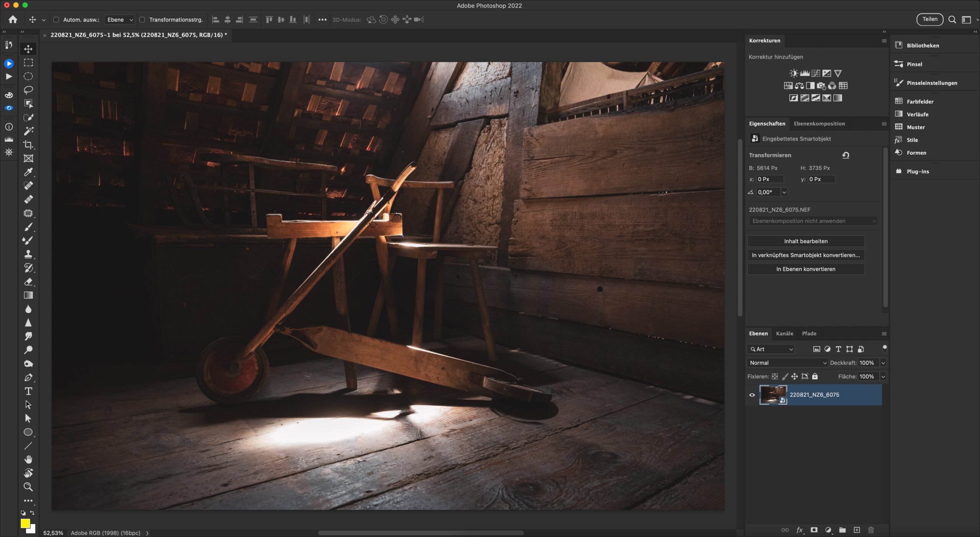Select the Horizontal Type tool
The image size is (980, 537).
pos(28,391)
